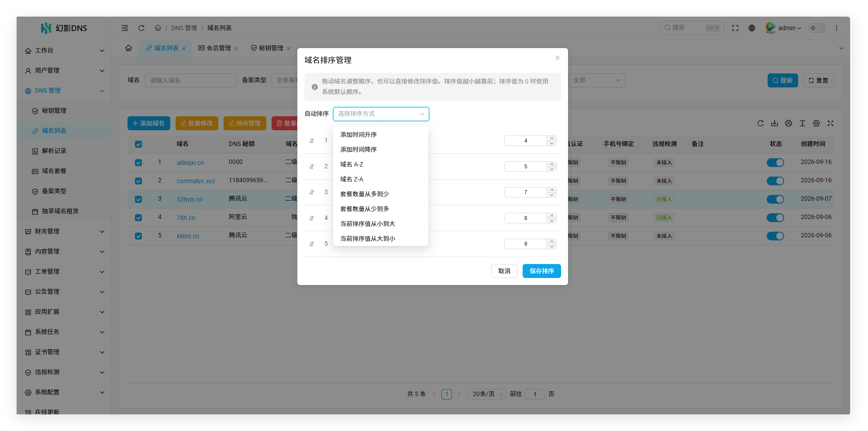Screen dimensions: 868x431
Task: Toggle the status switch for commalyc.xyz row
Action: [x=775, y=181]
